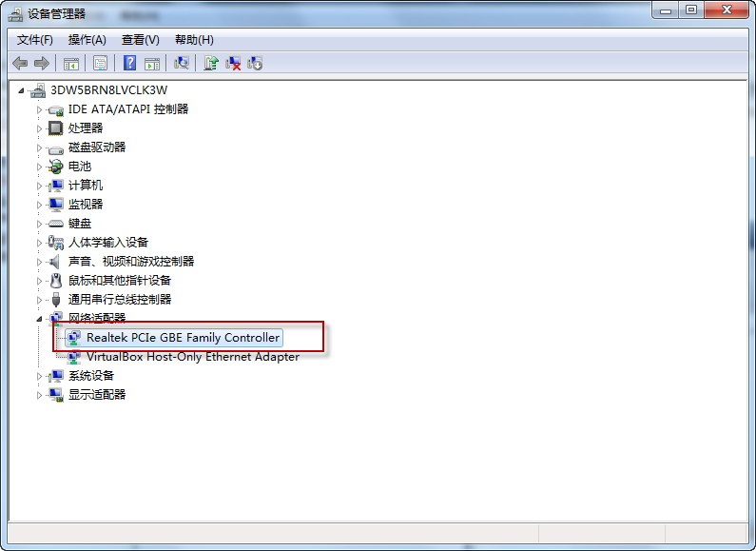The width and height of the screenshot is (756, 551).
Task: Click the 磁盘驱动器 disk icon
Action: coord(56,149)
